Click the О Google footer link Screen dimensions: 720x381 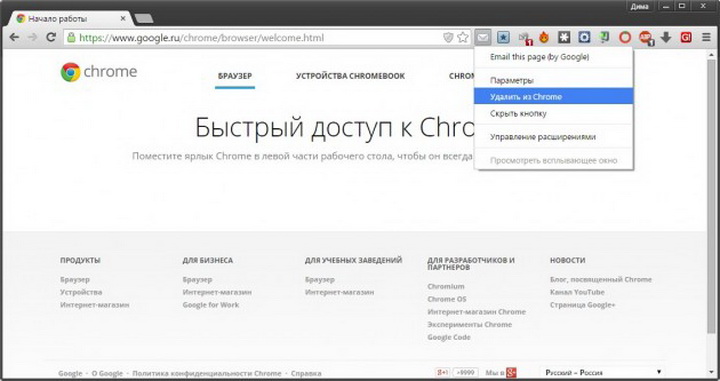pos(107,373)
